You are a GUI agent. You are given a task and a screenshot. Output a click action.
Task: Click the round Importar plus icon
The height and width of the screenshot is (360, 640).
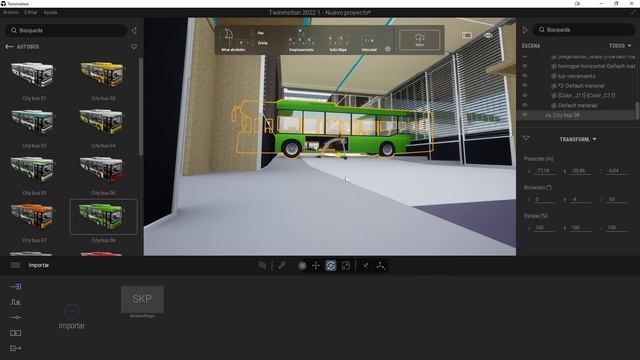pos(72,312)
